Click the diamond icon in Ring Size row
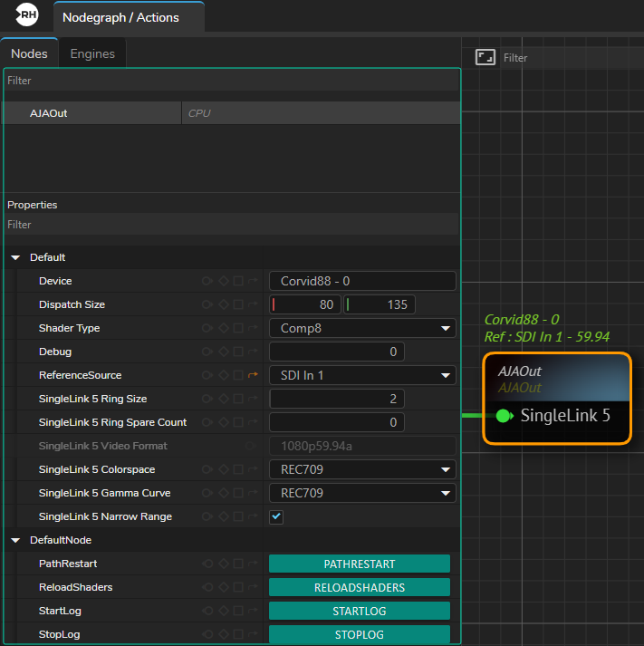The height and width of the screenshot is (646, 644). [224, 399]
